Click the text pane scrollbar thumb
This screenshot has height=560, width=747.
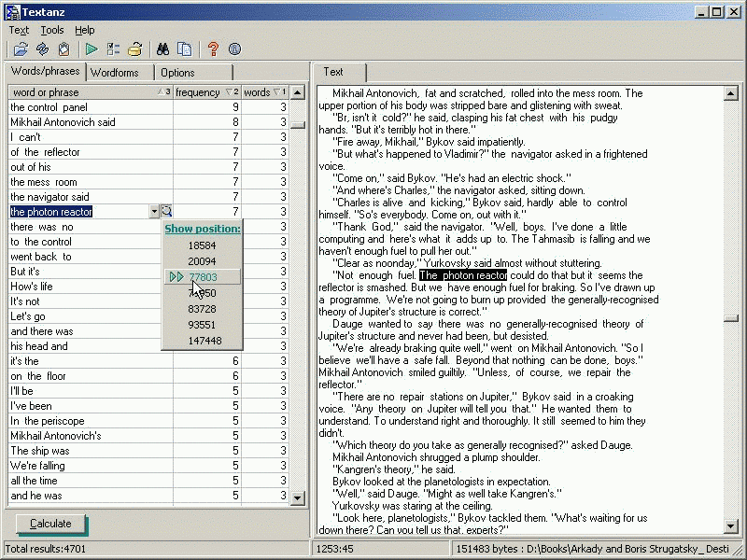pos(731,318)
